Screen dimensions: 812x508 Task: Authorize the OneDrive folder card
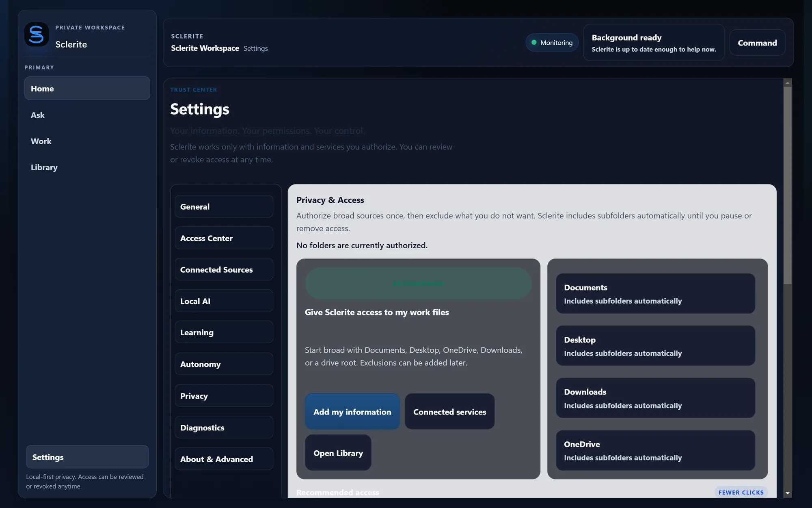pos(655,450)
